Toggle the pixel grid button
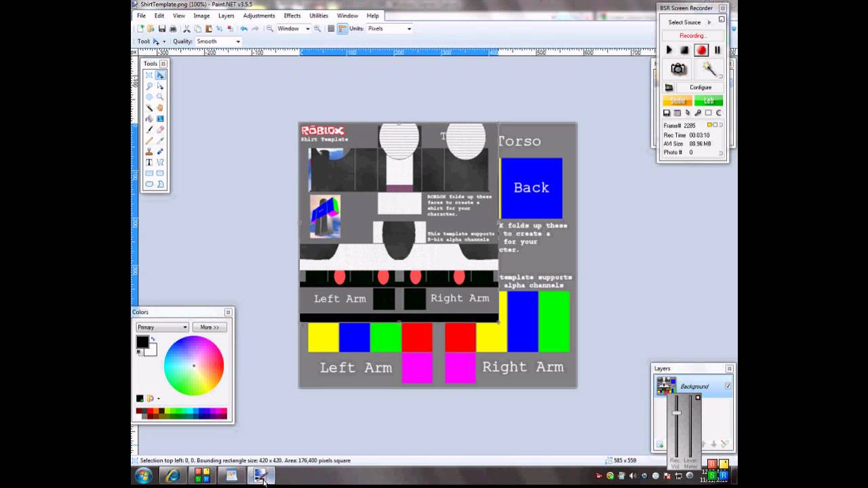The height and width of the screenshot is (488, 868). (331, 28)
